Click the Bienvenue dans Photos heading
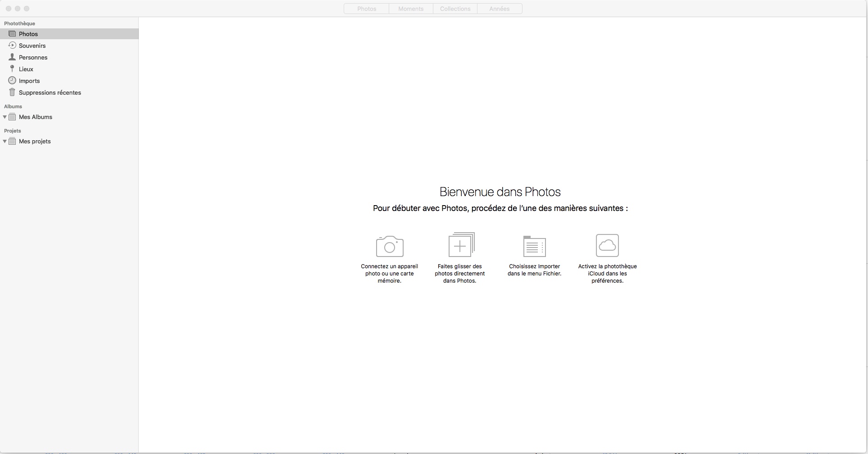868x454 pixels. [x=500, y=192]
